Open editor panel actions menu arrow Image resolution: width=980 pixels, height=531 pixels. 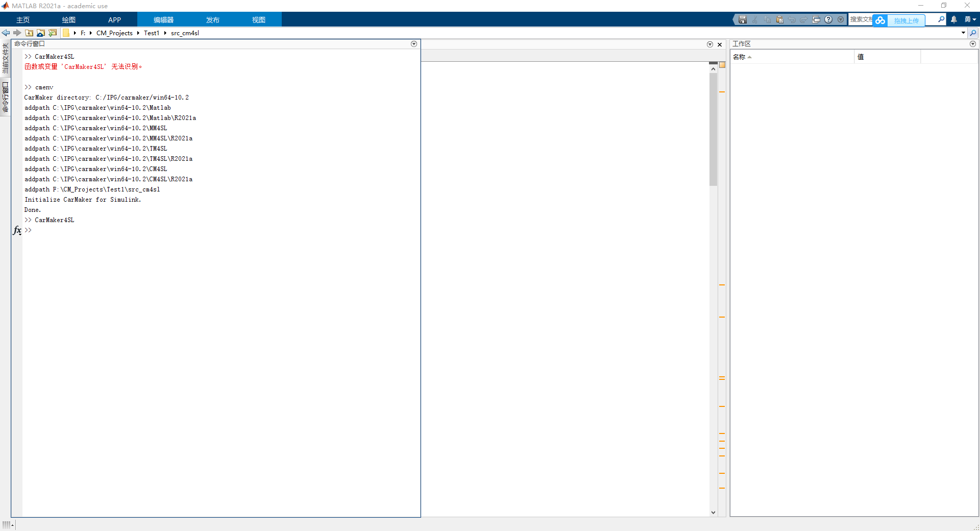(x=709, y=44)
